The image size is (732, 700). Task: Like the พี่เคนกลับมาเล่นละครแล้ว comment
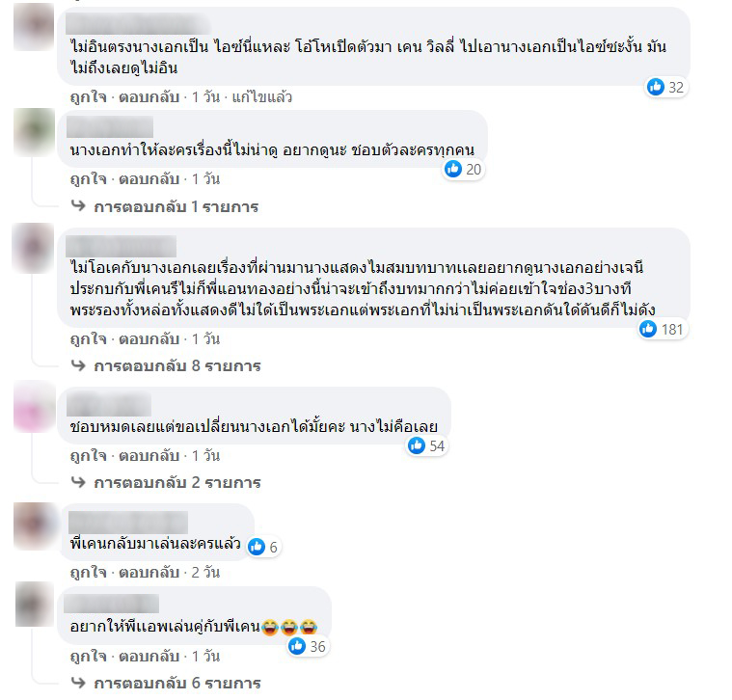[x=88, y=572]
